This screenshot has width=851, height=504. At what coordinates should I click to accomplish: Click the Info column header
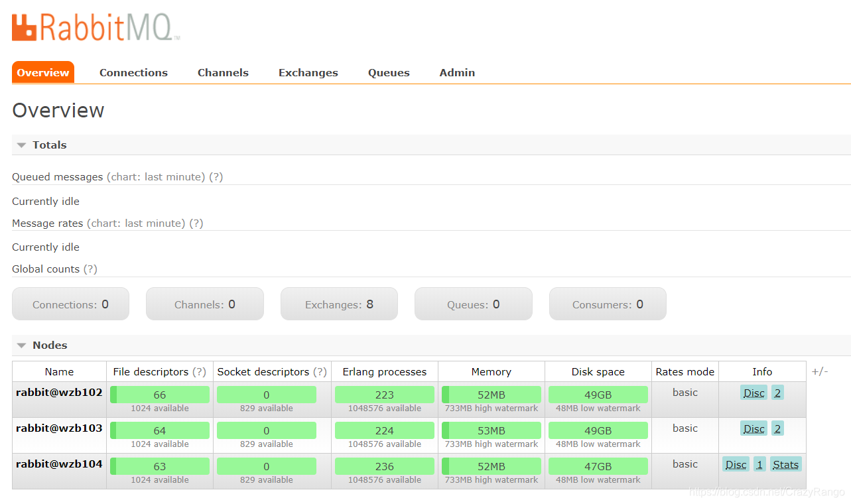762,372
